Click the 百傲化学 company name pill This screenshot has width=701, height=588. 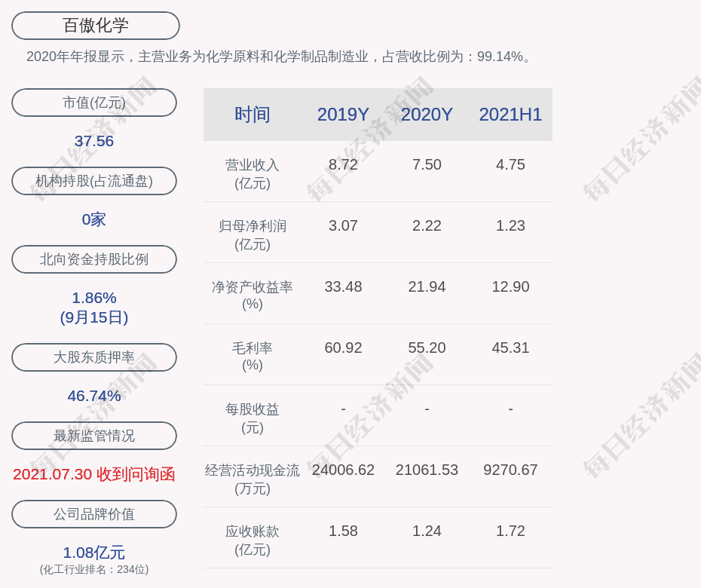(x=96, y=26)
